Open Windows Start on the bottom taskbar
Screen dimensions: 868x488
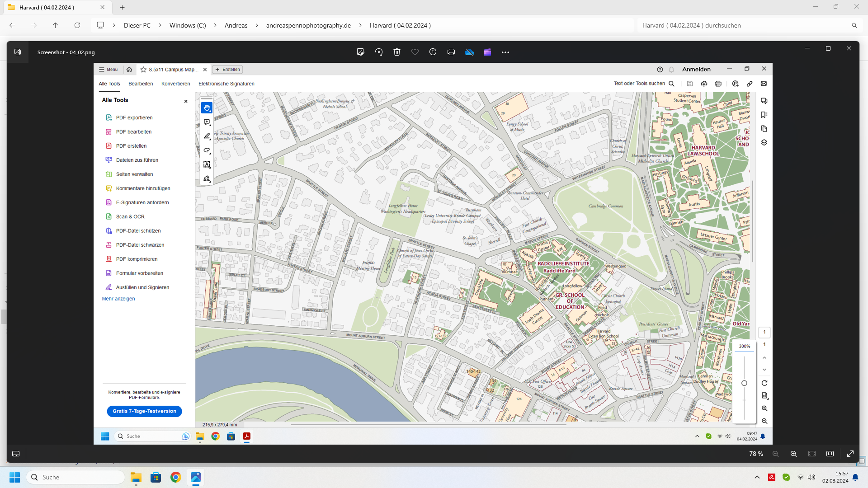[x=15, y=477]
